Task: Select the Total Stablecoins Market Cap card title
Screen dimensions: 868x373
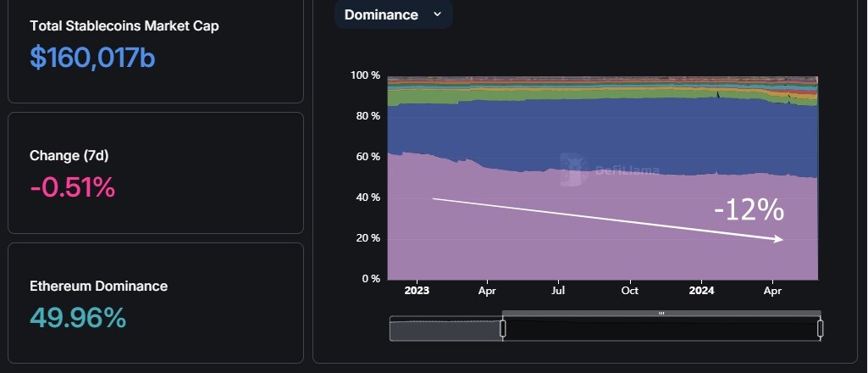Action: [x=124, y=25]
